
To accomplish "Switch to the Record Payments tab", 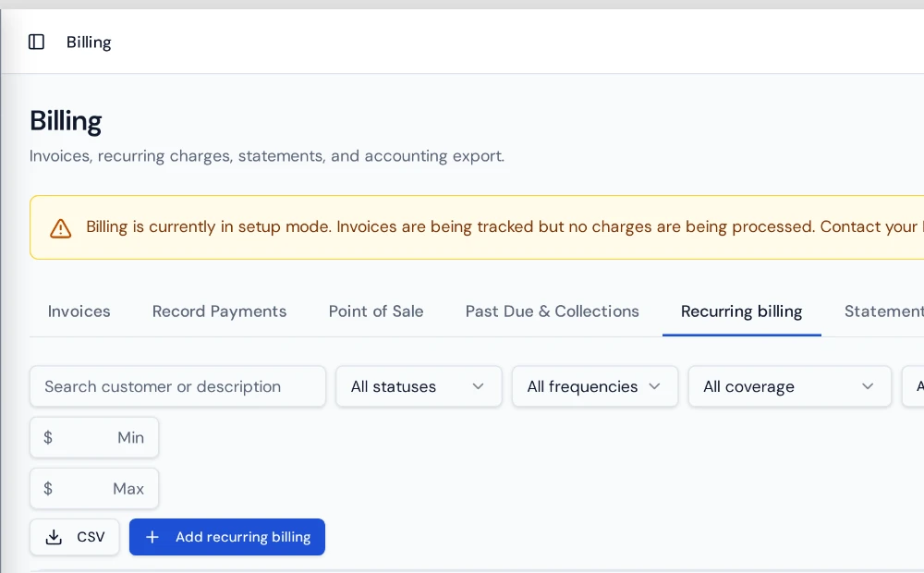I will click(219, 311).
